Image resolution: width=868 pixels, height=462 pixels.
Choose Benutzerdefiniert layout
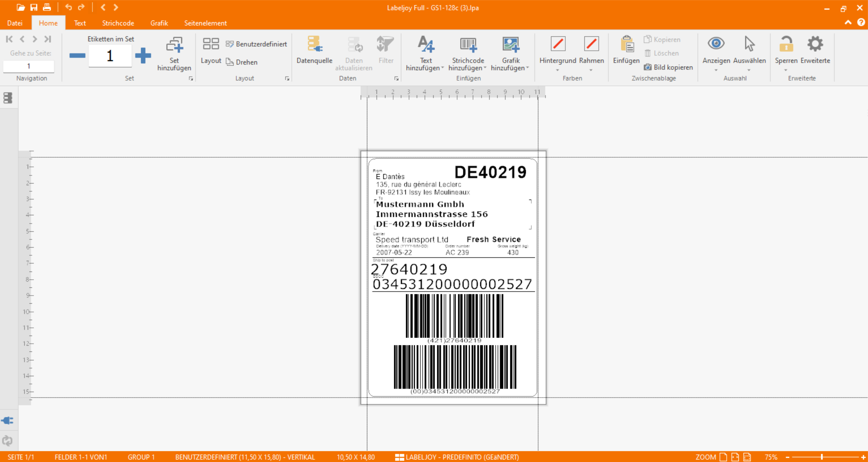tap(256, 44)
